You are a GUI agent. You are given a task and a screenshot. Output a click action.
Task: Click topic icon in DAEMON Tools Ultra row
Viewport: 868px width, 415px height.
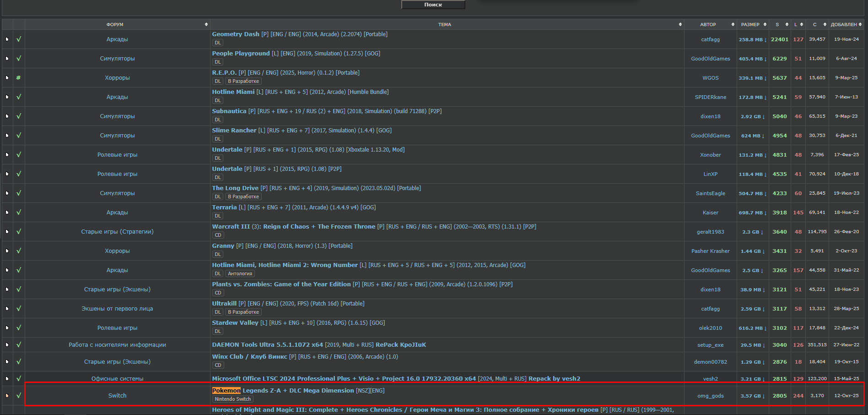7,345
